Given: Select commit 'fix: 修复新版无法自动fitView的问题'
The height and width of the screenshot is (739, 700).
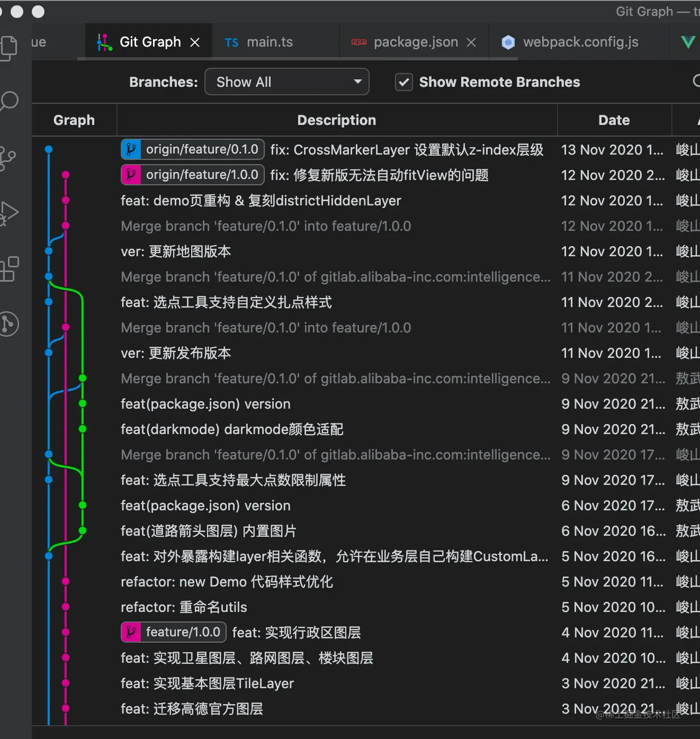Looking at the screenshot, I should [379, 175].
